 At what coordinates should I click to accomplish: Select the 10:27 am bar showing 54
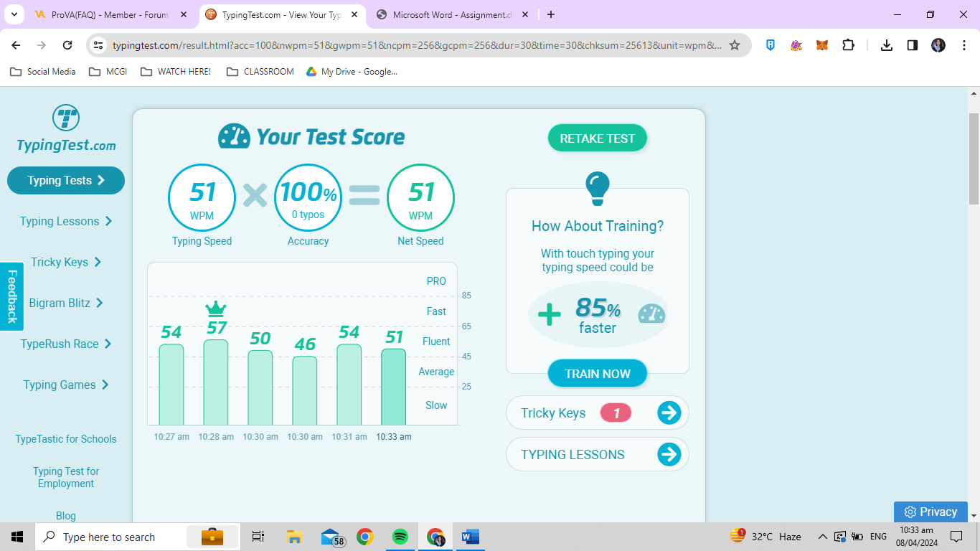point(171,385)
